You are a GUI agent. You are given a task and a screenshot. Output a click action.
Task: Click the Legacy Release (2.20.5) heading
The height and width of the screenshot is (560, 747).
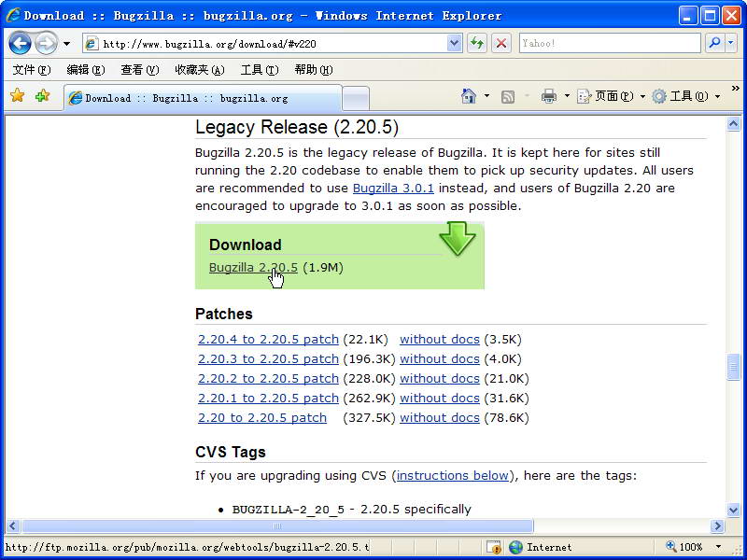[297, 127]
